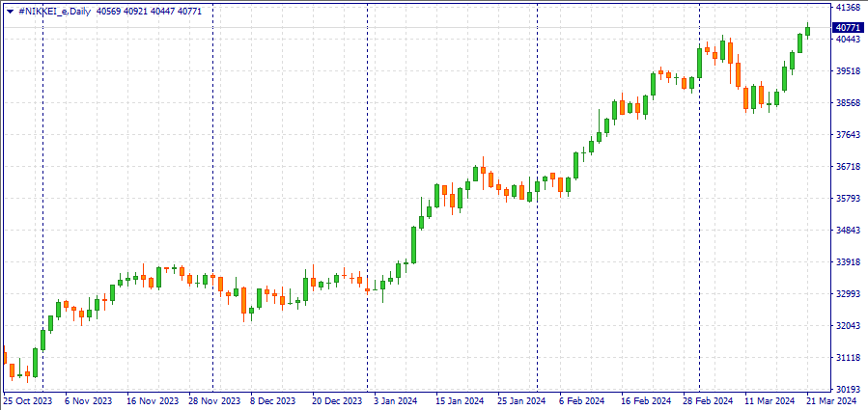Click the 25 Oct 2023 date label
The height and width of the screenshot is (410, 868).
point(28,400)
